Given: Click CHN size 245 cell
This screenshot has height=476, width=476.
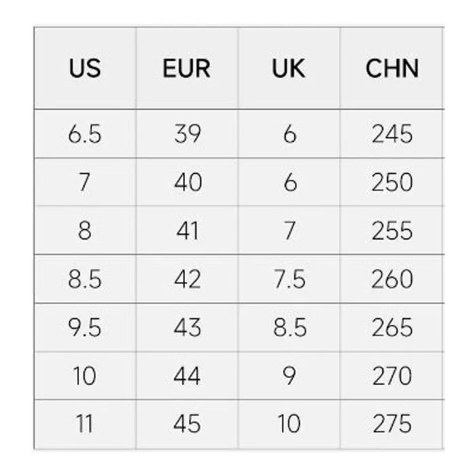Looking at the screenshot, I should pos(392,134).
